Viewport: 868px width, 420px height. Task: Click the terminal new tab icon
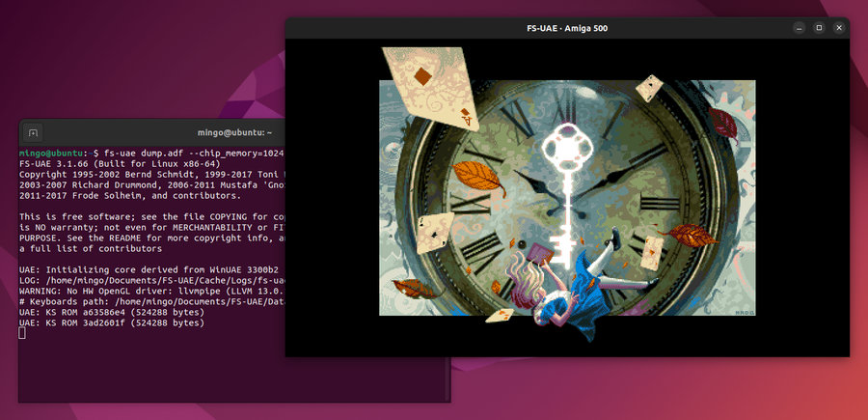[x=32, y=132]
